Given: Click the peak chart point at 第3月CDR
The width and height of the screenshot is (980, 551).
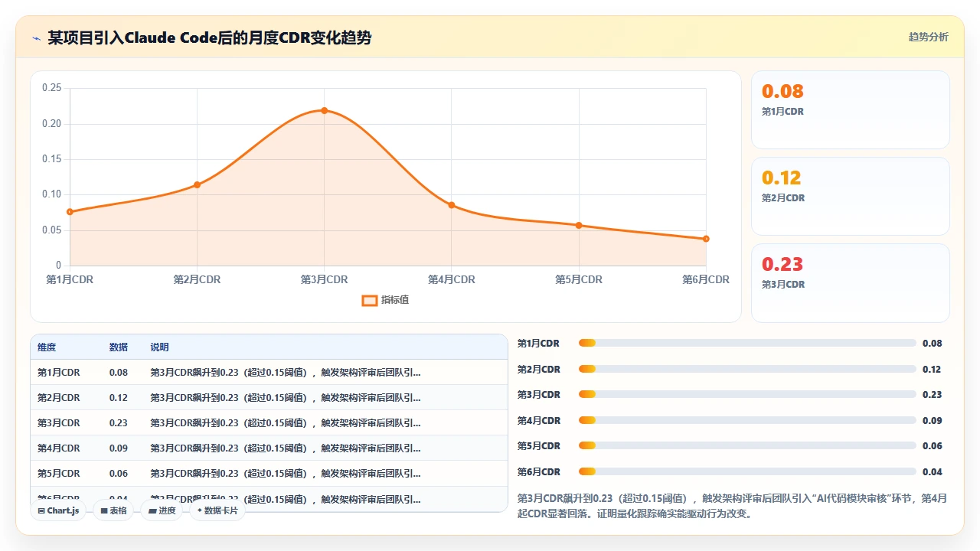Looking at the screenshot, I should tap(324, 110).
